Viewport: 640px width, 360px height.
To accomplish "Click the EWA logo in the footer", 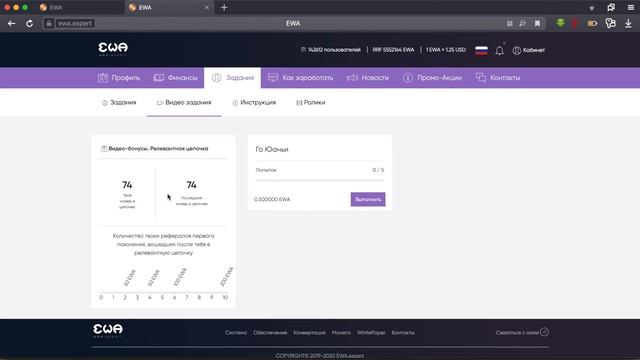I will 108,330.
